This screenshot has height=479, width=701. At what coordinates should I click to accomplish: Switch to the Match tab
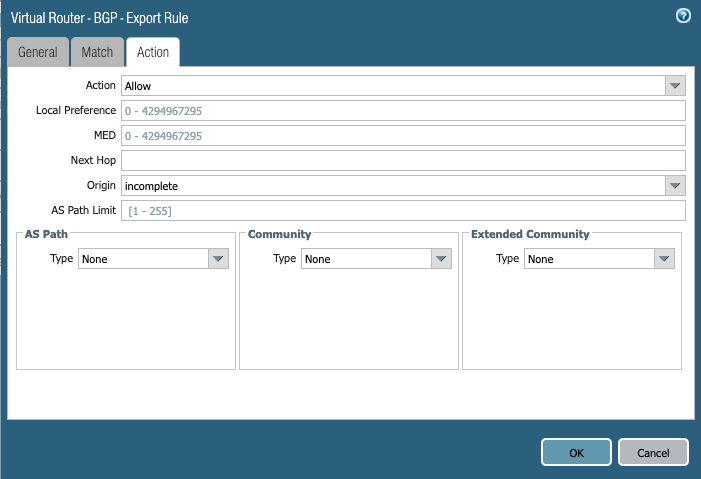(97, 52)
